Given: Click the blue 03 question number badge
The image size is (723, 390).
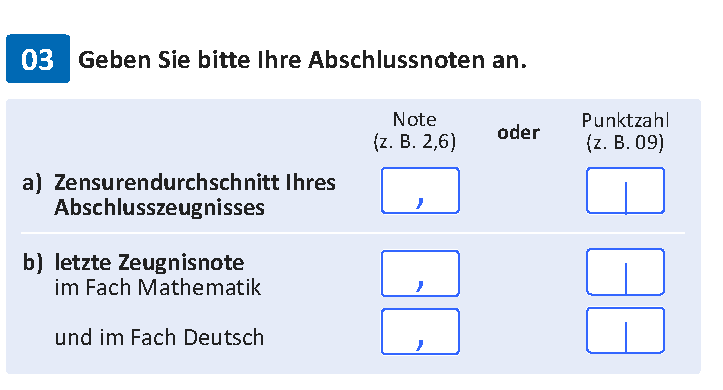Looking at the screenshot, I should click(38, 59).
